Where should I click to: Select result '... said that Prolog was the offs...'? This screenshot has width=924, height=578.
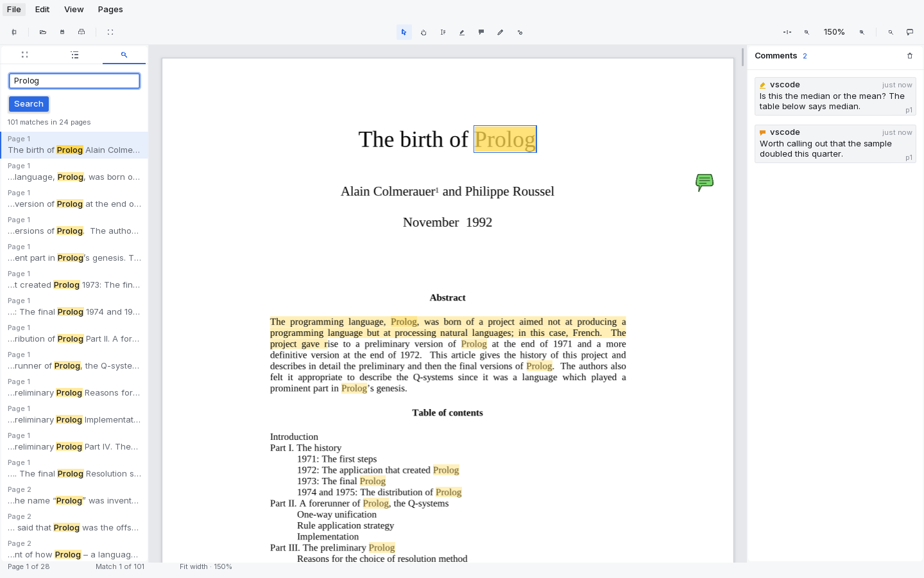(x=74, y=523)
